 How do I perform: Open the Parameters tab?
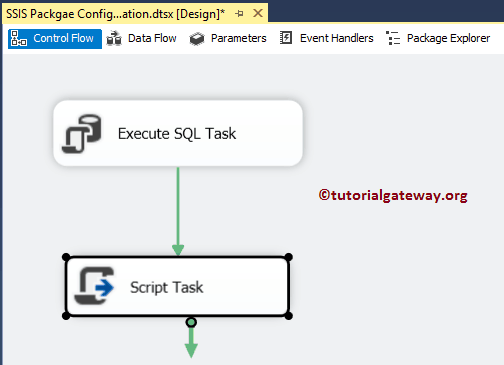[228, 39]
